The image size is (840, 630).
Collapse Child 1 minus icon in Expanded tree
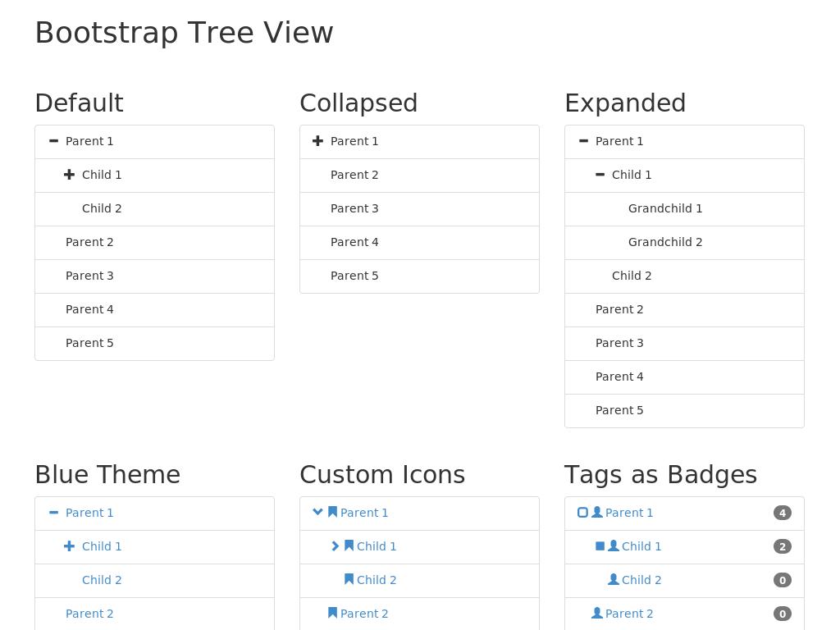tap(600, 175)
